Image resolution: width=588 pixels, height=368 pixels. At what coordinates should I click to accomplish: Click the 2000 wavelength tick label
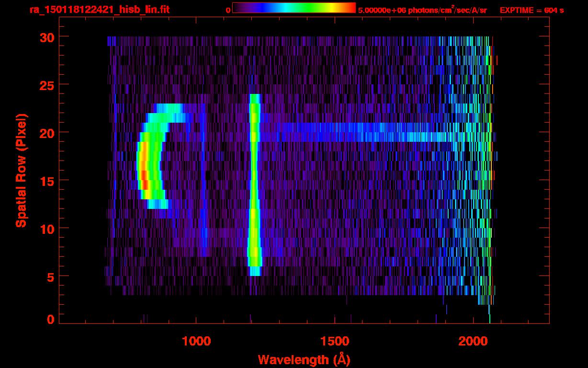coord(473,341)
